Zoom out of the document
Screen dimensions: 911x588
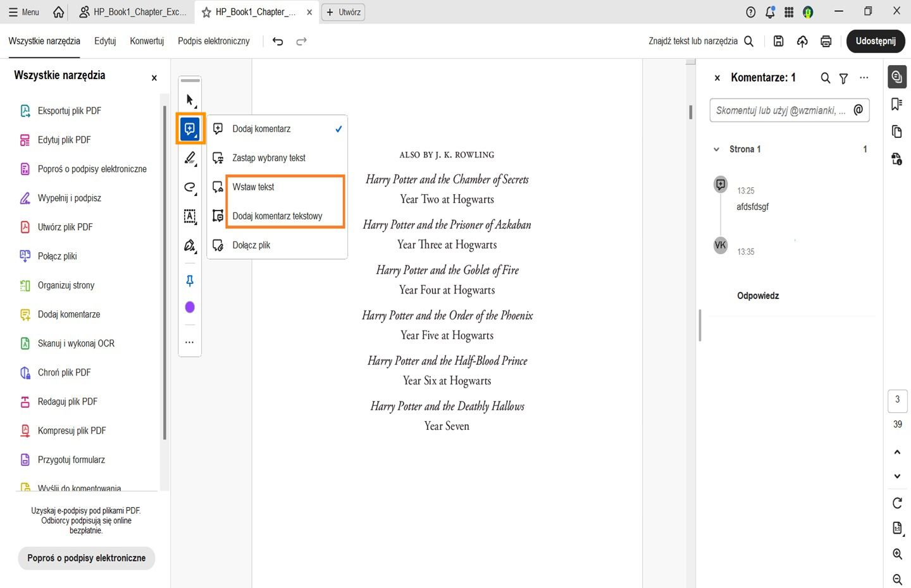point(897,579)
